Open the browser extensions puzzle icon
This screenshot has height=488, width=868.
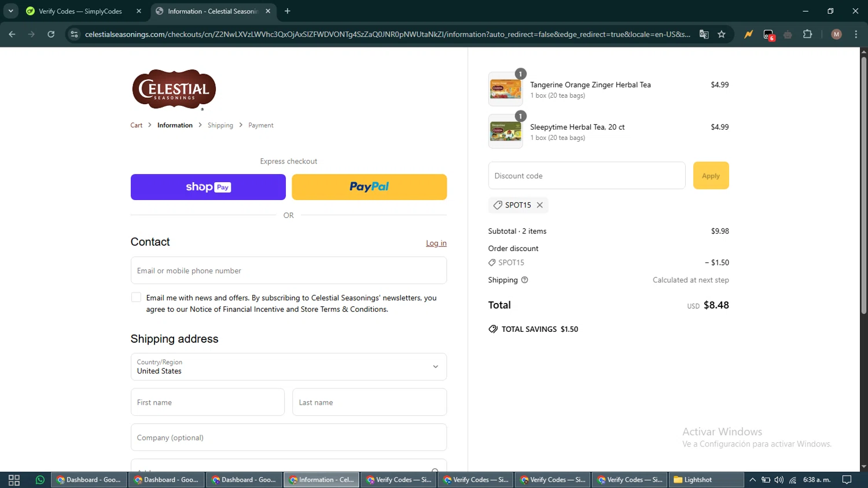tap(808, 34)
